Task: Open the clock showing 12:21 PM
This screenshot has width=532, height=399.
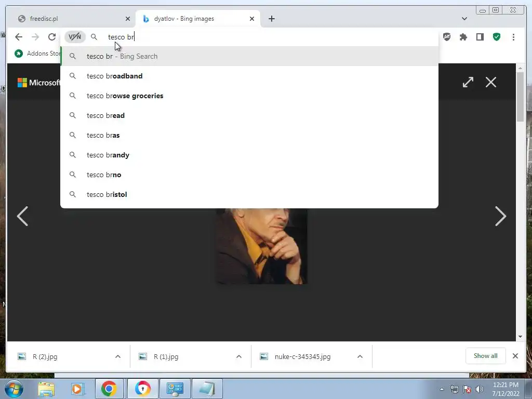Action: point(506,389)
